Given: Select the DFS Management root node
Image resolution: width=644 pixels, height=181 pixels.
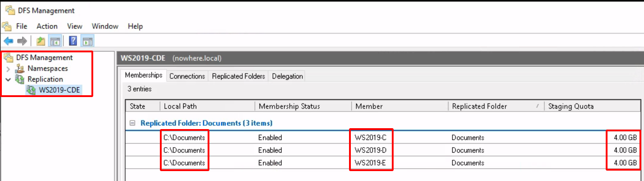Looking at the screenshot, I should [44, 58].
